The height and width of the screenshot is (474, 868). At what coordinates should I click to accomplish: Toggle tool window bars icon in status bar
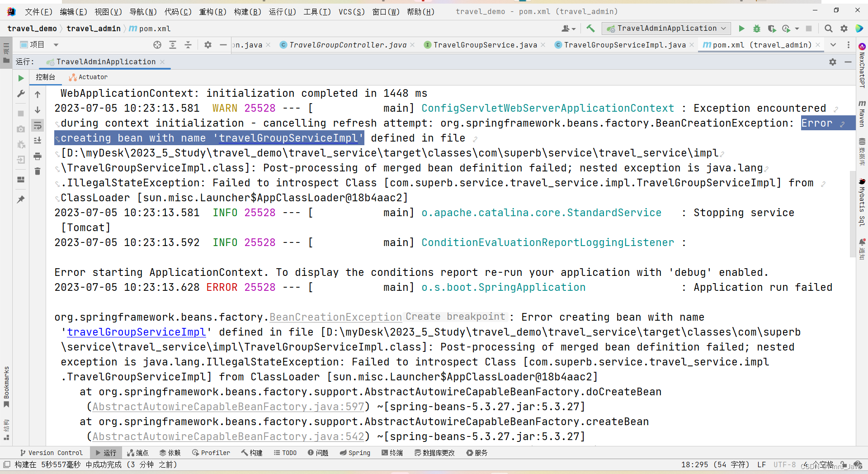point(7,465)
